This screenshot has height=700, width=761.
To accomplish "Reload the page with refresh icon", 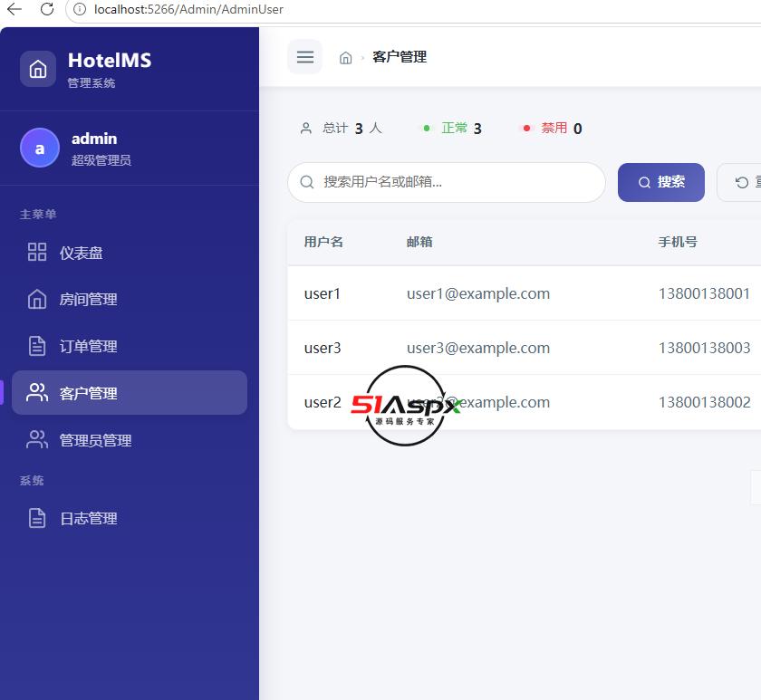I will pyautogui.click(x=47, y=9).
